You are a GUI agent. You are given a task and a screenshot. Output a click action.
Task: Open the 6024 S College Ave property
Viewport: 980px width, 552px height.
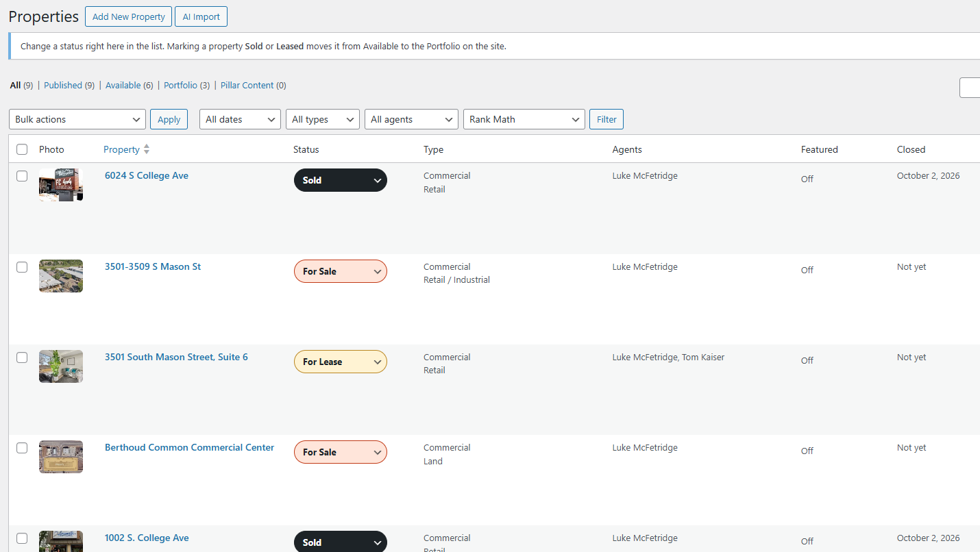coord(147,176)
